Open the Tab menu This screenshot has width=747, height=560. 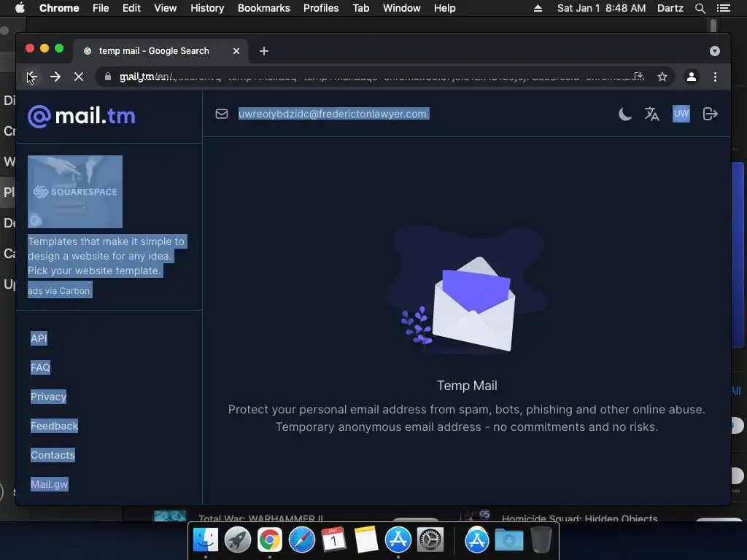361,8
